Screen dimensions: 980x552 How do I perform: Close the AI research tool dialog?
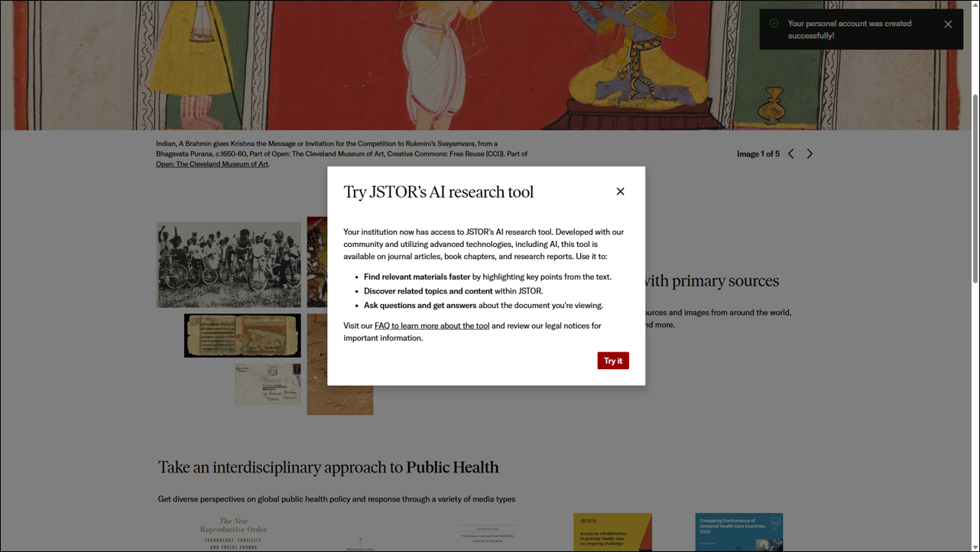(620, 191)
